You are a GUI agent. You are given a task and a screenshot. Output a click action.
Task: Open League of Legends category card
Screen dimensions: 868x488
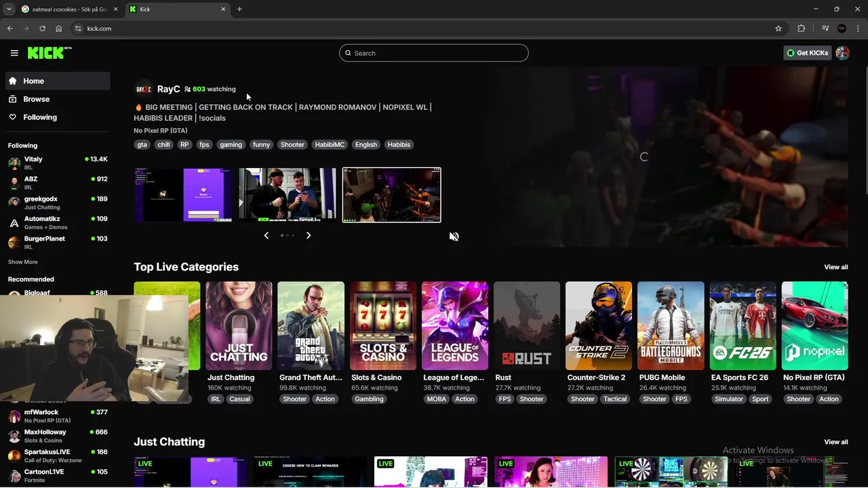click(454, 326)
